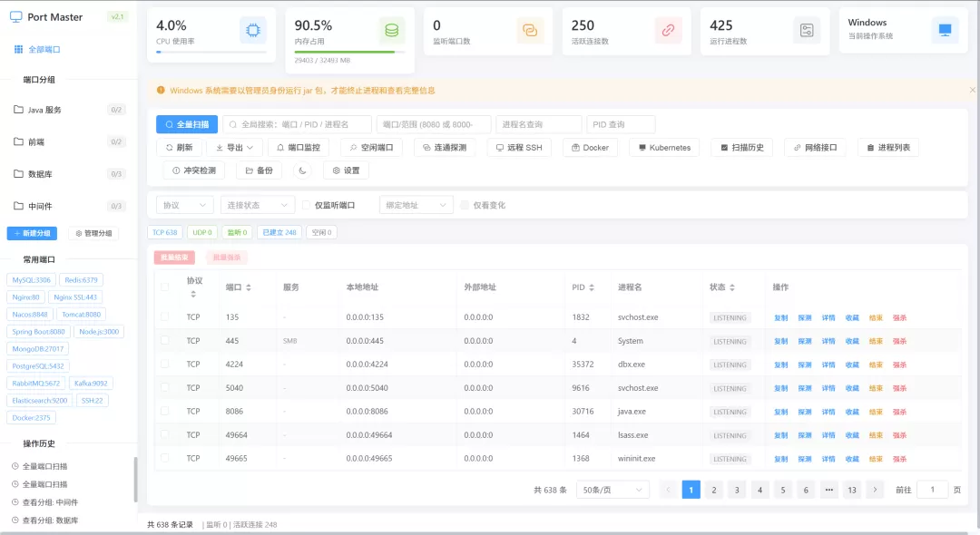Open 网络接口 network interfaces

[x=815, y=148]
